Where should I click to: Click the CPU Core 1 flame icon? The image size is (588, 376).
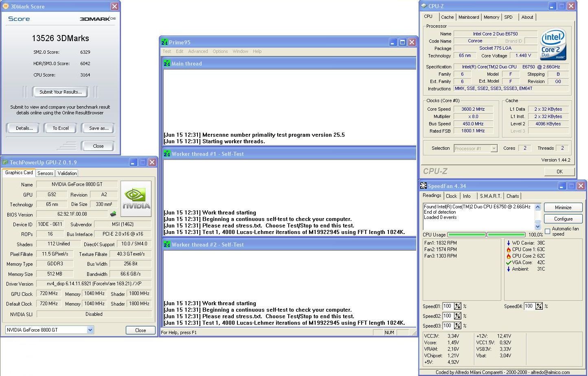[x=509, y=249]
